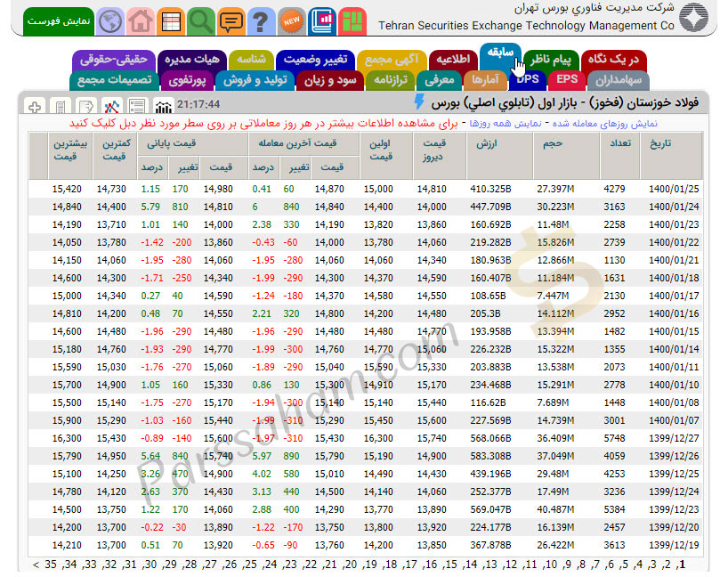This screenshot has width=728, height=577.
Task: Select the date 1399/12/19 cell
Action: click(674, 545)
